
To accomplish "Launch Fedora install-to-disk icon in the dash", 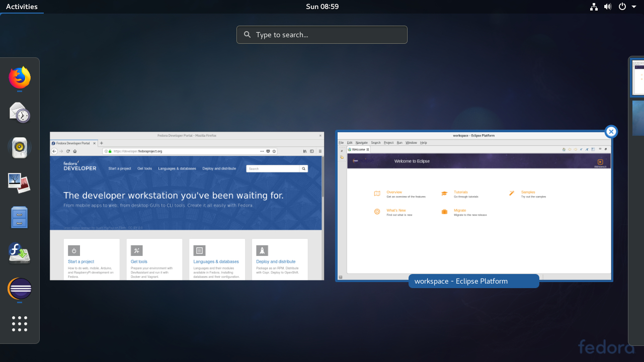I will (20, 253).
